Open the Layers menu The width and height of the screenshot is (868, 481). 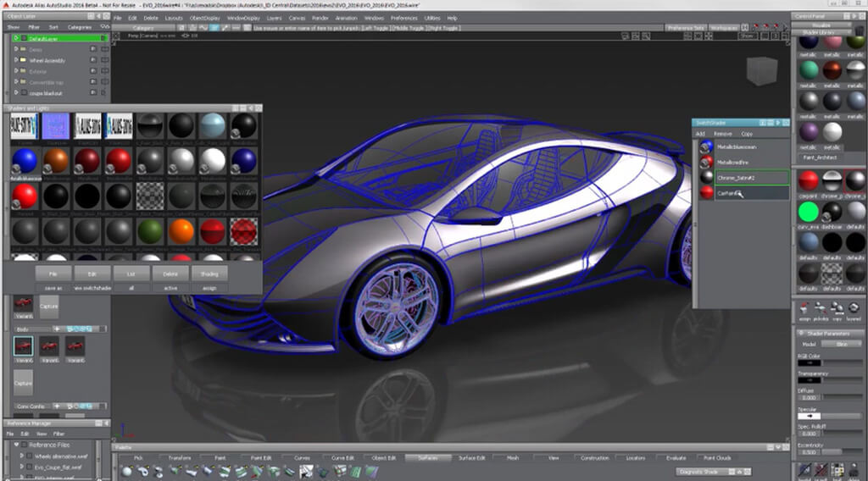tap(275, 18)
